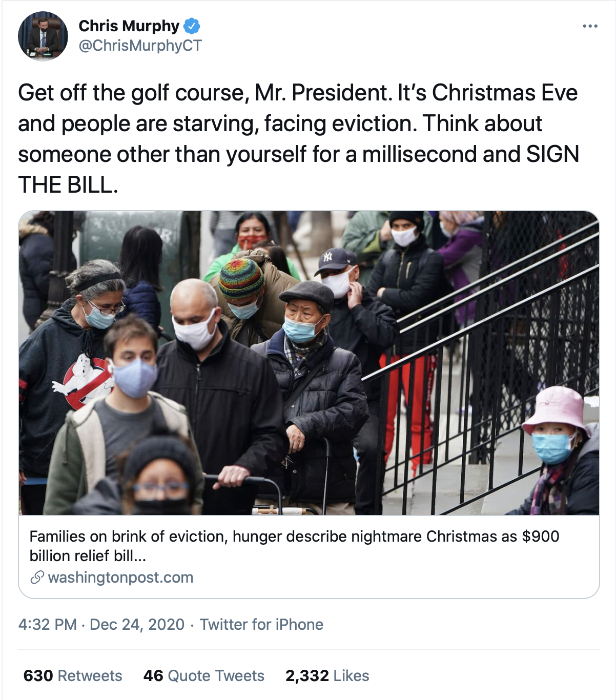616x700 pixels.
Task: Show the 46 Quote Tweets
Action: tap(203, 675)
